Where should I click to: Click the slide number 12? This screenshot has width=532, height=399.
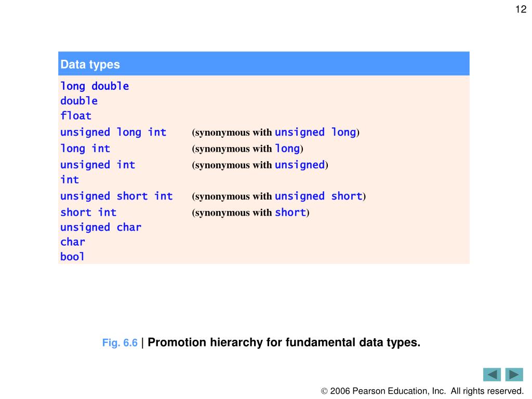click(521, 9)
